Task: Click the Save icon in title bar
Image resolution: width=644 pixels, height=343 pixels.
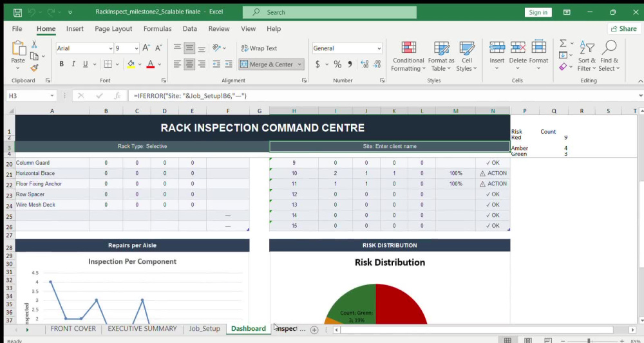Action: [x=17, y=12]
